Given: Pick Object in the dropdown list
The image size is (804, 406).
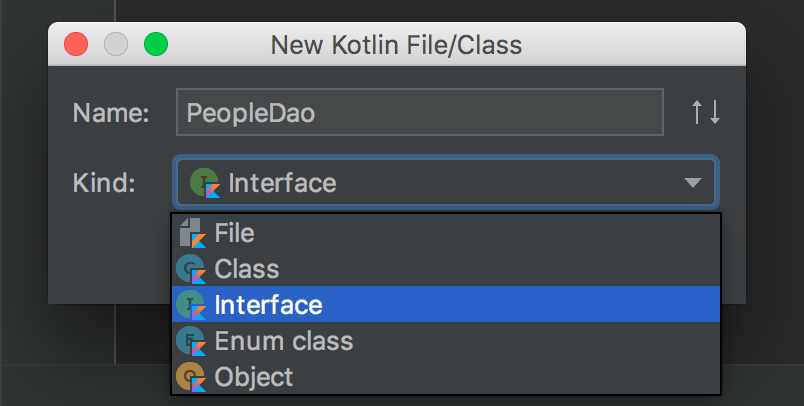Looking at the screenshot, I should tap(446, 376).
